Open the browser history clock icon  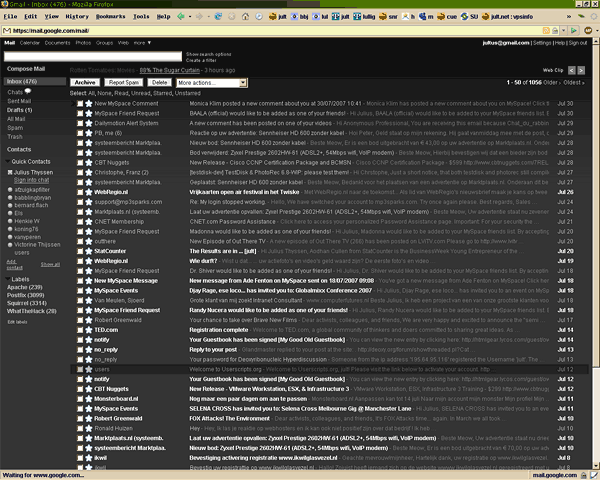coord(259,16)
